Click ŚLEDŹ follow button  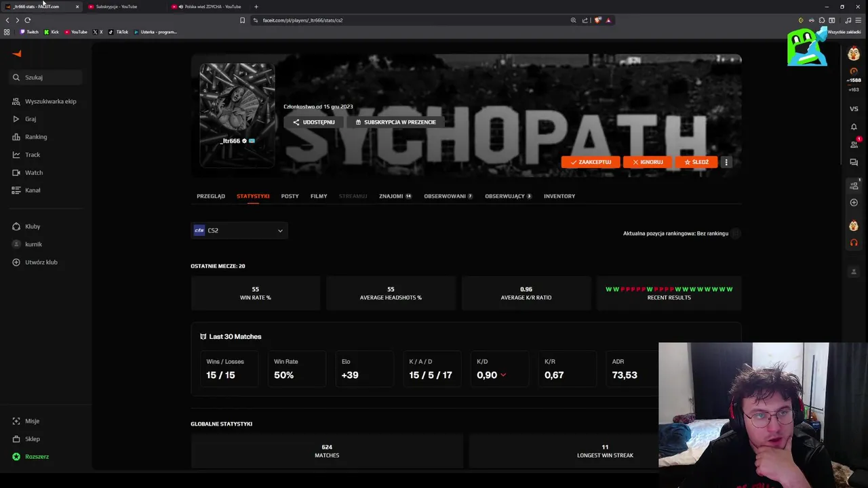click(696, 162)
